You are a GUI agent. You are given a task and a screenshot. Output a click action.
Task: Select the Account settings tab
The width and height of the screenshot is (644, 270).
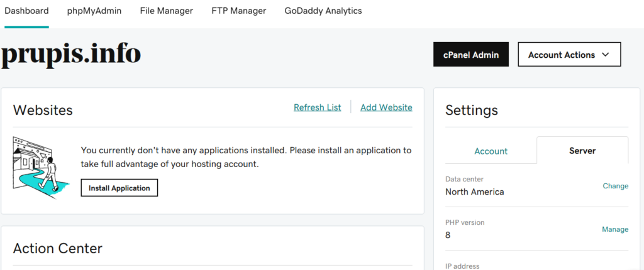pos(491,151)
